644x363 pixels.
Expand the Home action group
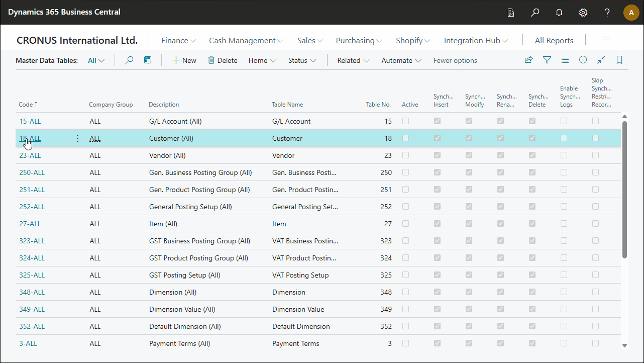pyautogui.click(x=262, y=60)
